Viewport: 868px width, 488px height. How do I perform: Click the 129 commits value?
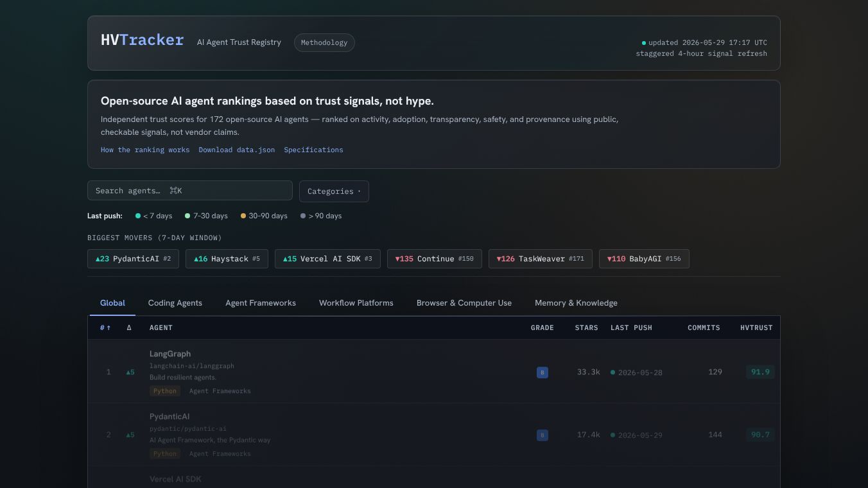point(715,372)
